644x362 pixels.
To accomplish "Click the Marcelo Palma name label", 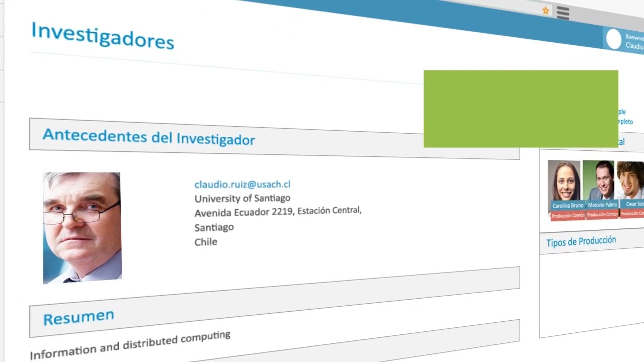I will [602, 205].
